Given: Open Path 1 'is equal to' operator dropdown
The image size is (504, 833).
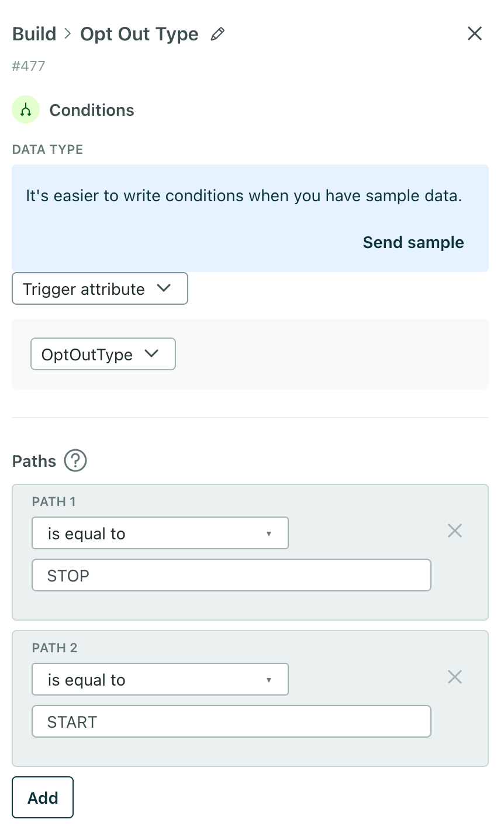Looking at the screenshot, I should (x=160, y=533).
